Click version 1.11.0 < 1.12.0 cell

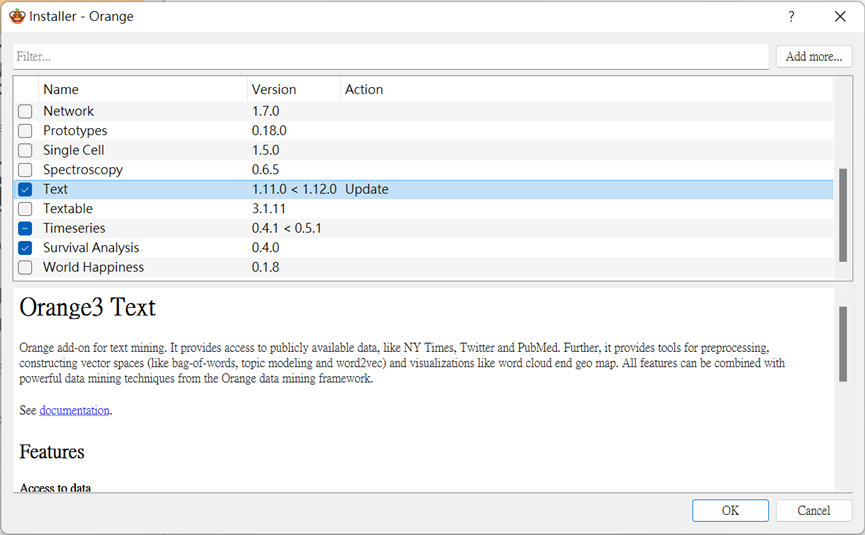pos(294,189)
